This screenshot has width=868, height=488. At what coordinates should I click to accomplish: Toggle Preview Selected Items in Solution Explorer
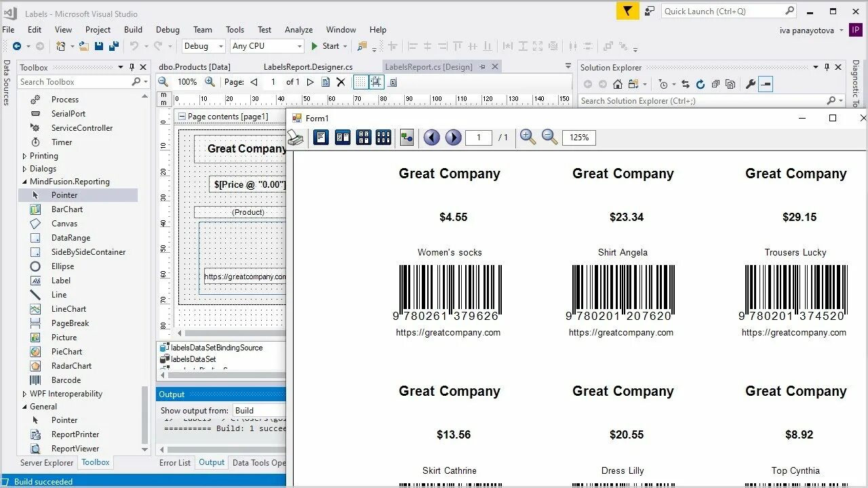[x=766, y=84]
